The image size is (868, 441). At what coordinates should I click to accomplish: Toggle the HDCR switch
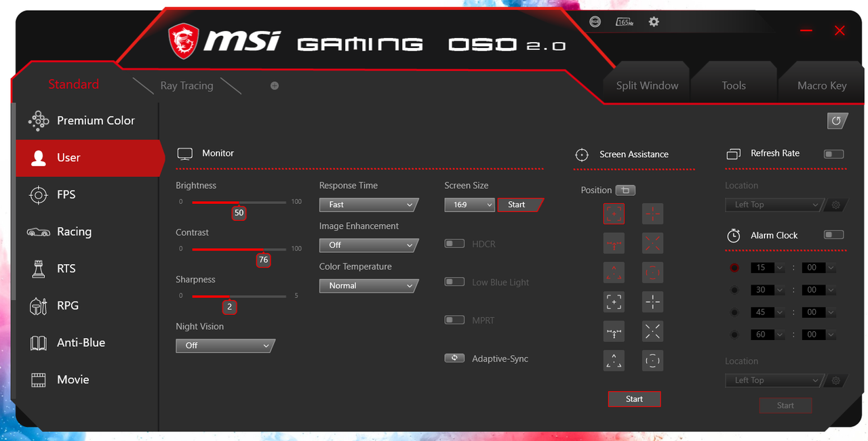pyautogui.click(x=454, y=244)
